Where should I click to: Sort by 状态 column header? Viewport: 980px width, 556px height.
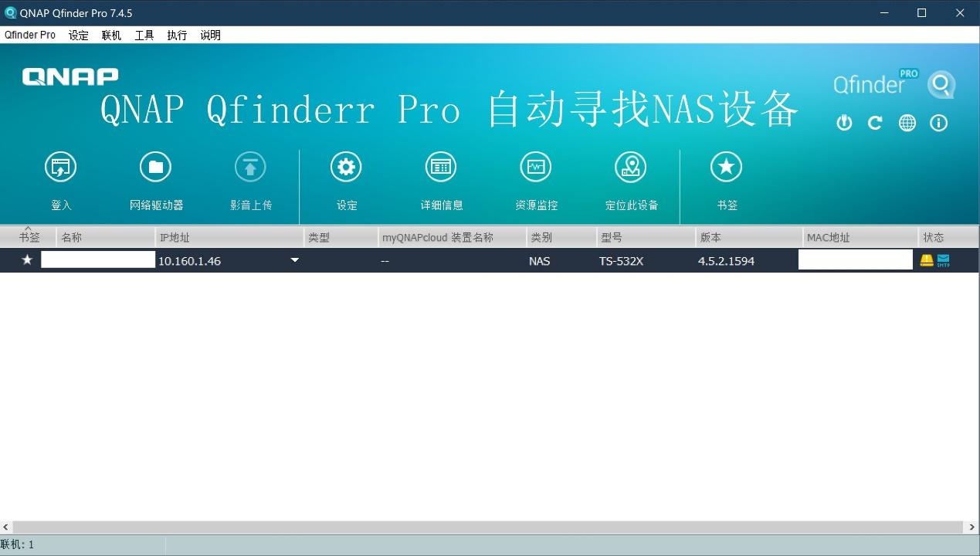click(949, 237)
